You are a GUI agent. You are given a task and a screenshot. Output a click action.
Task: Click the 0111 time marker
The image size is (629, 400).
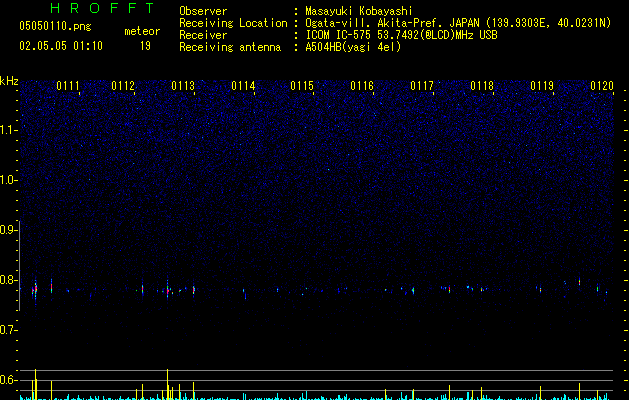tap(68, 86)
